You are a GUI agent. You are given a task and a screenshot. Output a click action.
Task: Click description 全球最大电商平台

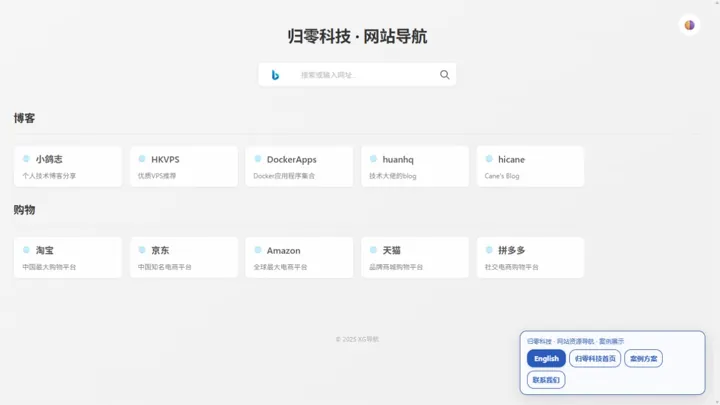281,267
